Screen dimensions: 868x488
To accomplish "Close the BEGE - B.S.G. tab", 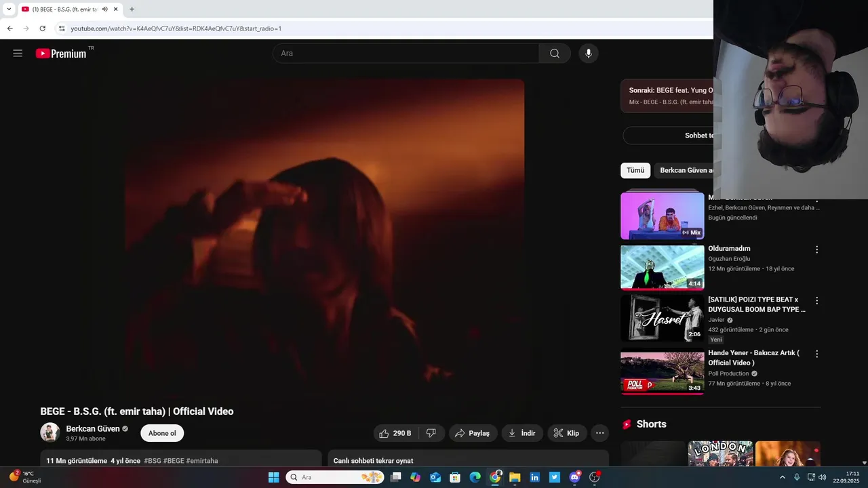I will click(116, 9).
